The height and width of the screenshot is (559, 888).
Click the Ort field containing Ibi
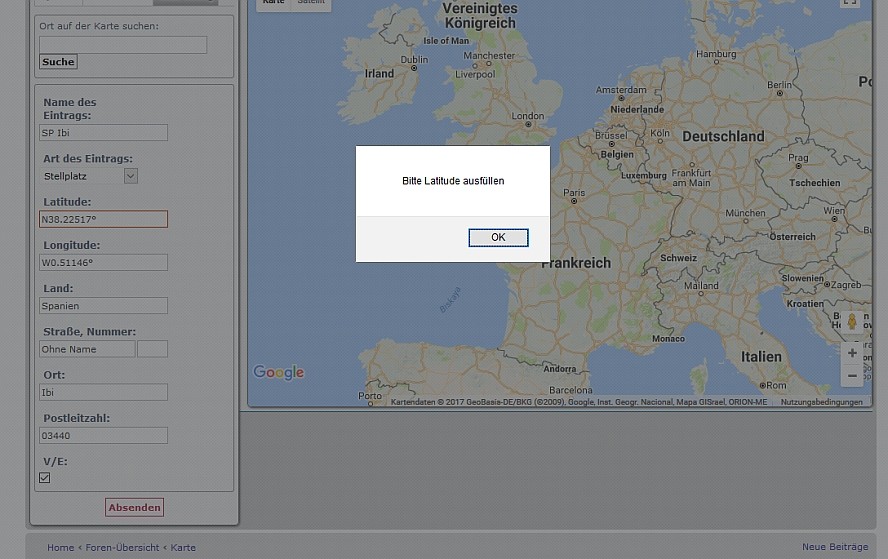(103, 392)
